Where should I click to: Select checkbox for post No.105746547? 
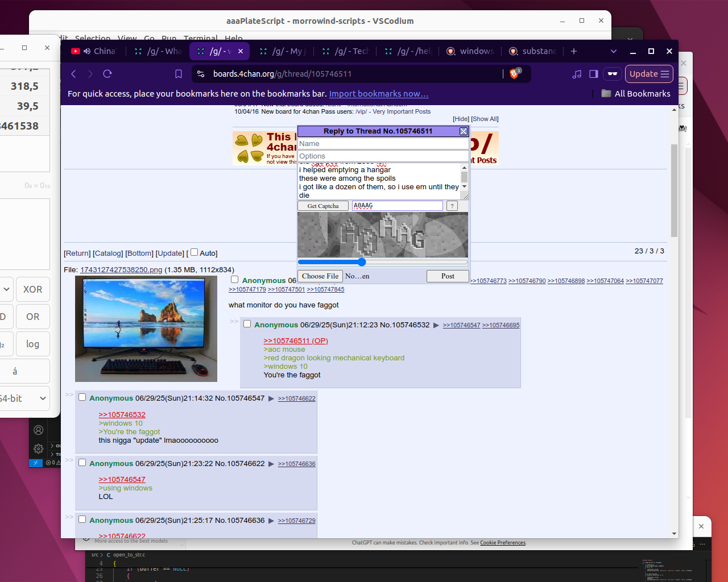pos(82,397)
